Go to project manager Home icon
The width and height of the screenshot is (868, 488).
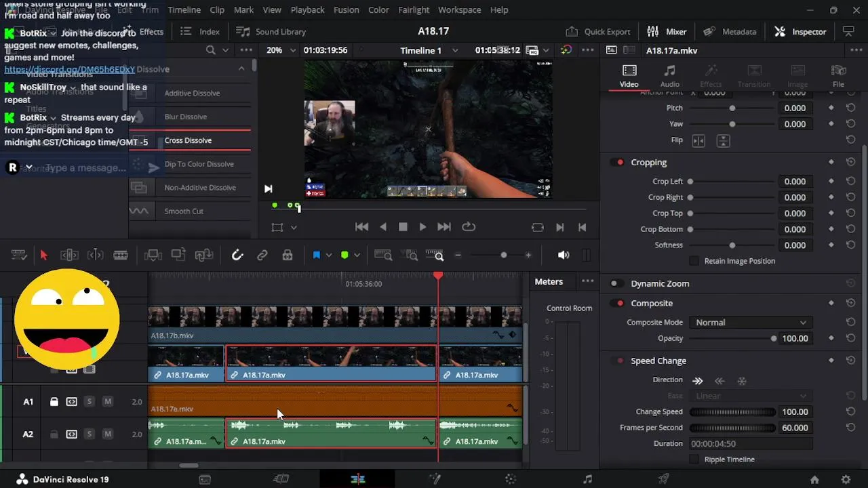click(x=814, y=480)
